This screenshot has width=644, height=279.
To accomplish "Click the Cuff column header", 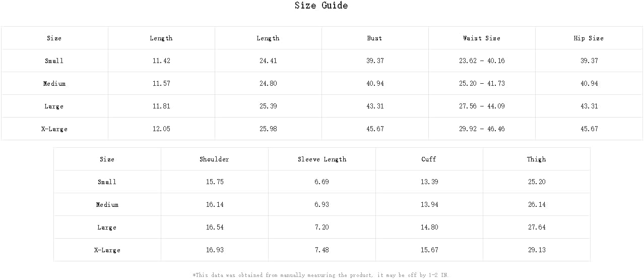I will tap(429, 159).
